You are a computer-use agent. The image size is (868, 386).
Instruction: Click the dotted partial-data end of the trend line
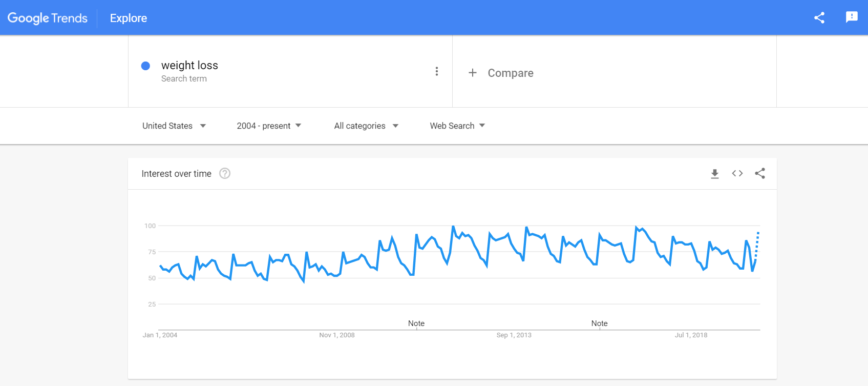click(757, 245)
